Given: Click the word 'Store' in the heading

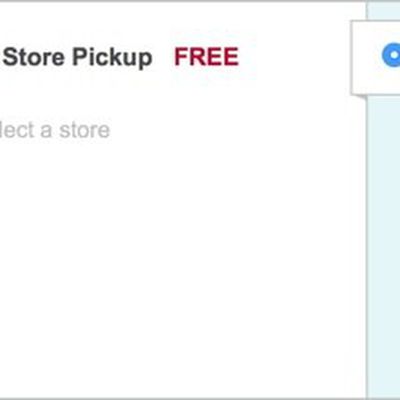Looking at the screenshot, I should [34, 57].
